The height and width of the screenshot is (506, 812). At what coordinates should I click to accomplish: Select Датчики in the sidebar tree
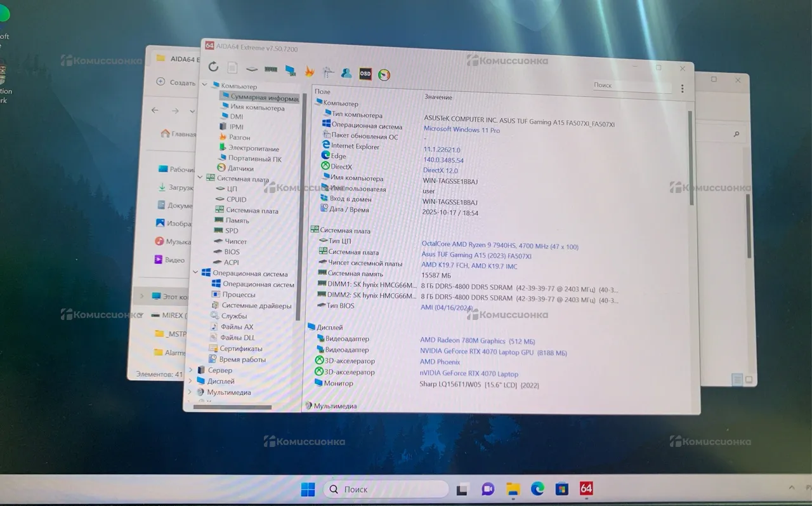click(240, 168)
